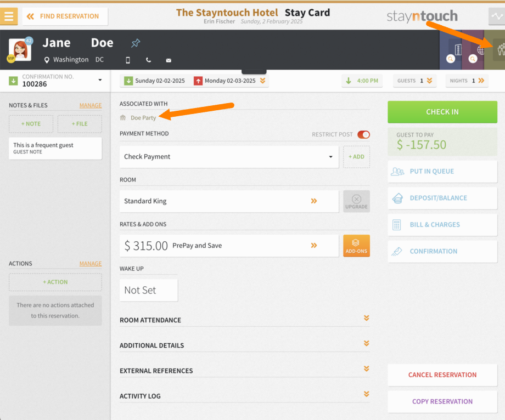The height and width of the screenshot is (420, 505).
Task: Click Cancel Reservation
Action: pos(442,375)
